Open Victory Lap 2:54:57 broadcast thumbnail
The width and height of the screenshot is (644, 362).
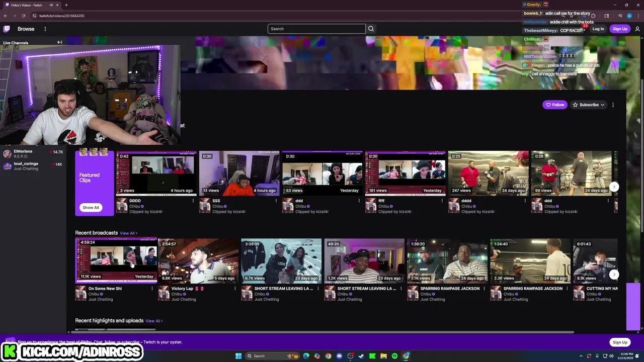pos(199,260)
